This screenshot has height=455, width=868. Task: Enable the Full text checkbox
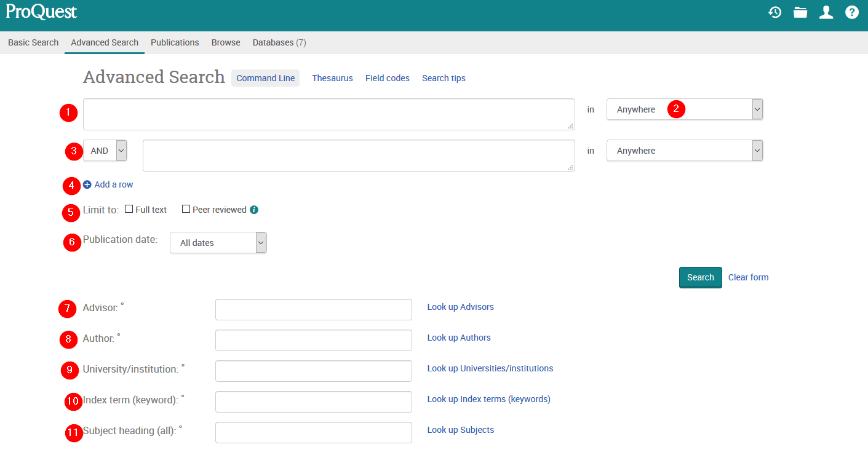(x=129, y=209)
